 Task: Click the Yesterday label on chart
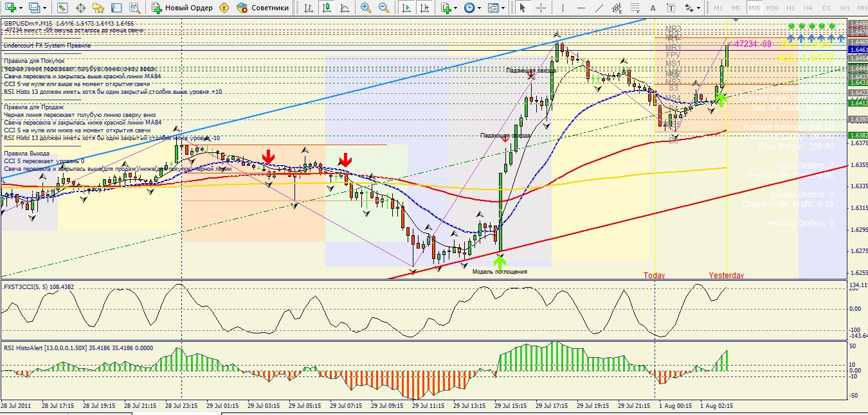pyautogui.click(x=727, y=275)
